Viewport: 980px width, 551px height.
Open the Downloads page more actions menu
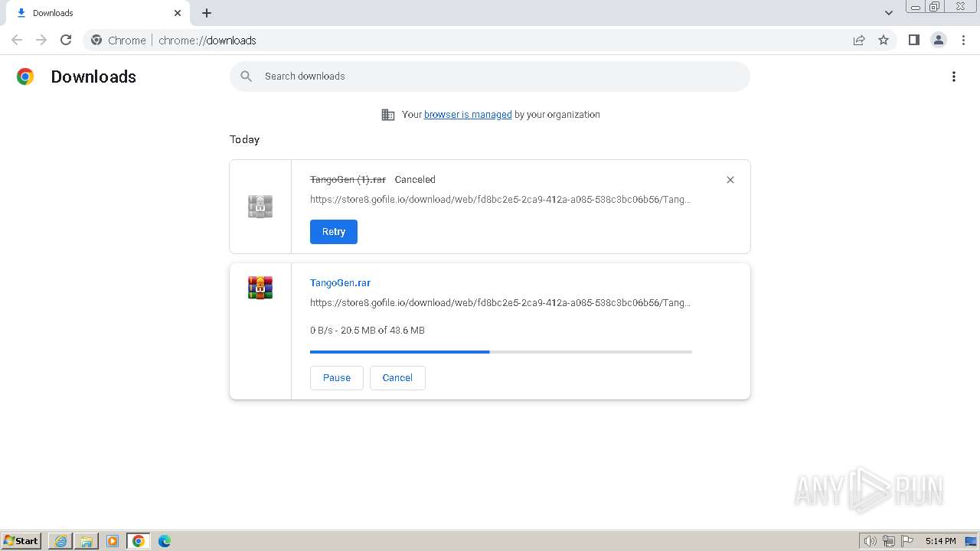(x=954, y=77)
